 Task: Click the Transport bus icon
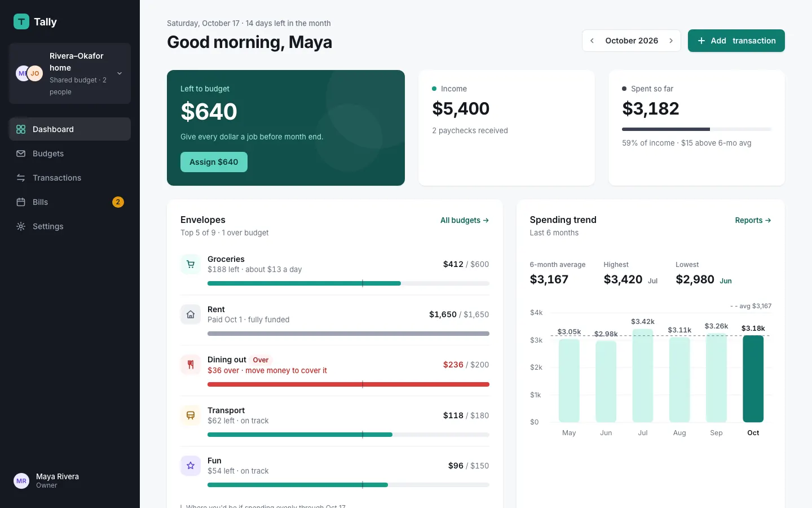coord(191,415)
